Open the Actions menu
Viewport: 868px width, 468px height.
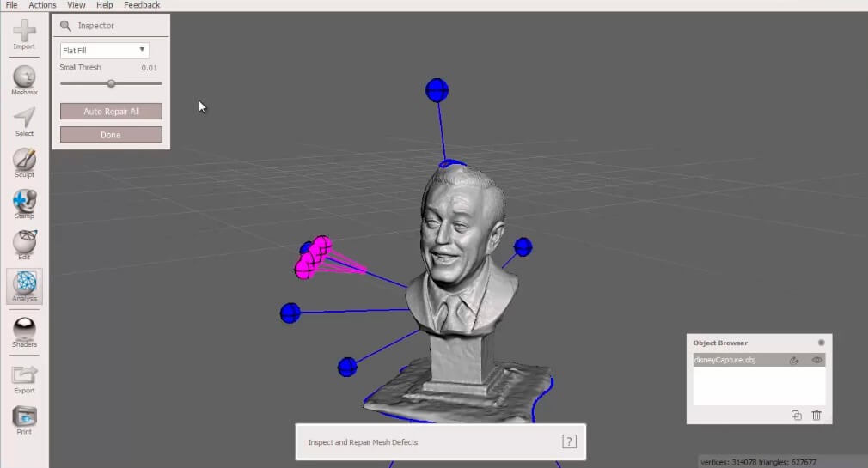(42, 5)
